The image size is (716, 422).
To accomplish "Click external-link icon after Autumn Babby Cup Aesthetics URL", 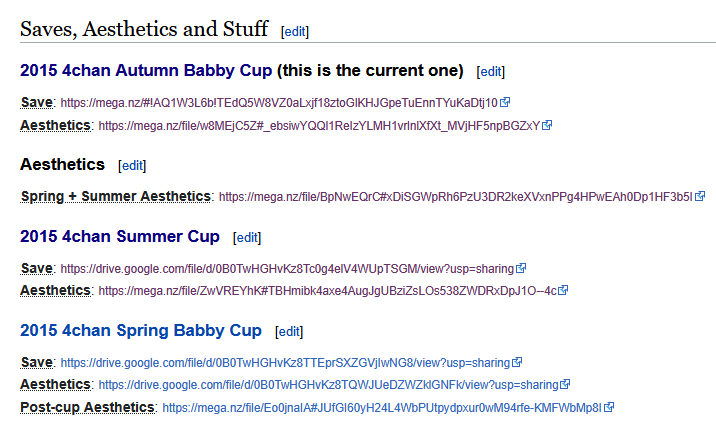I will (x=547, y=125).
